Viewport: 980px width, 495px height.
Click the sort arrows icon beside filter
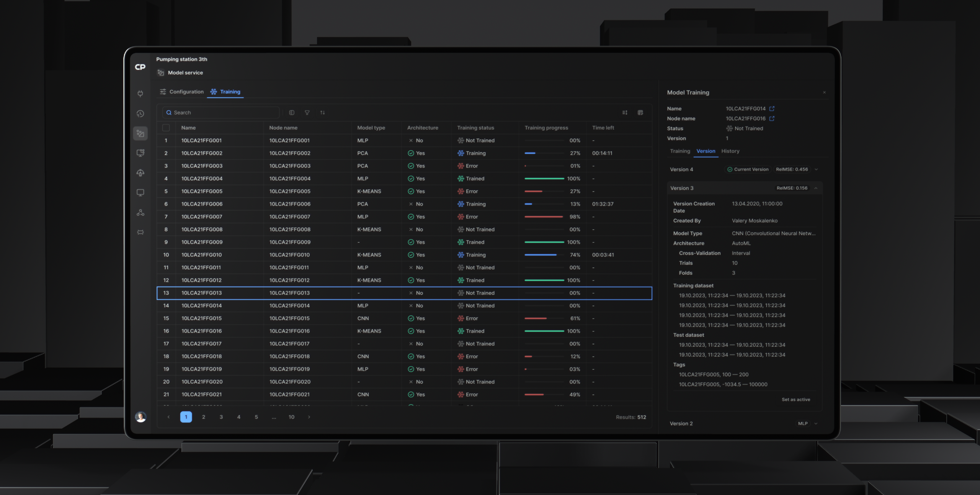[322, 113]
